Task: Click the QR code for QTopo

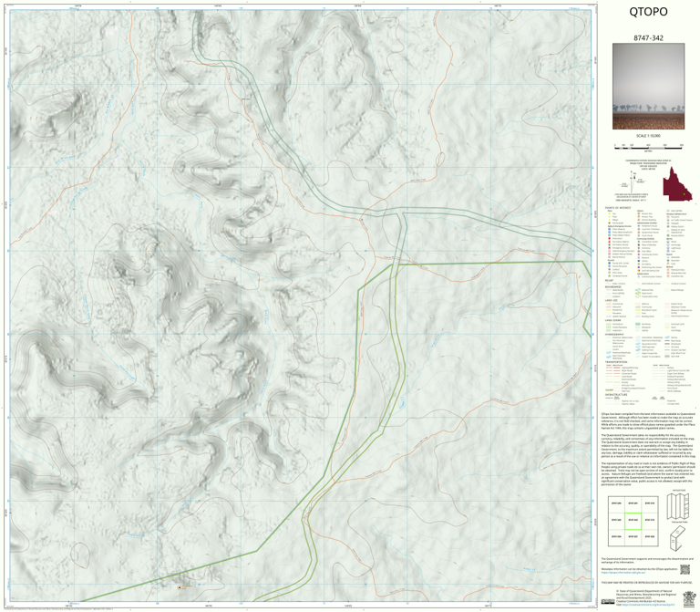Action: [685, 569]
